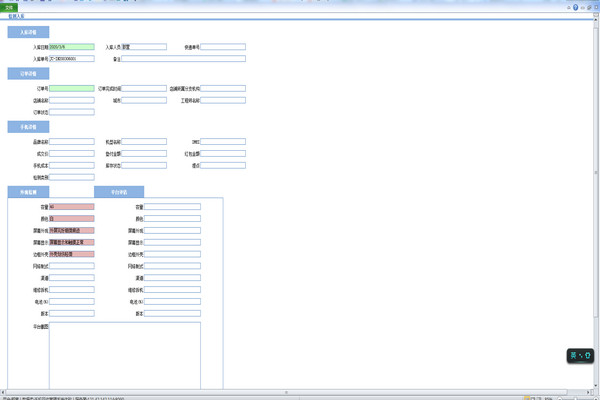Focus the left column 版本 version field
Screen dimensions: 600x400
point(72,313)
